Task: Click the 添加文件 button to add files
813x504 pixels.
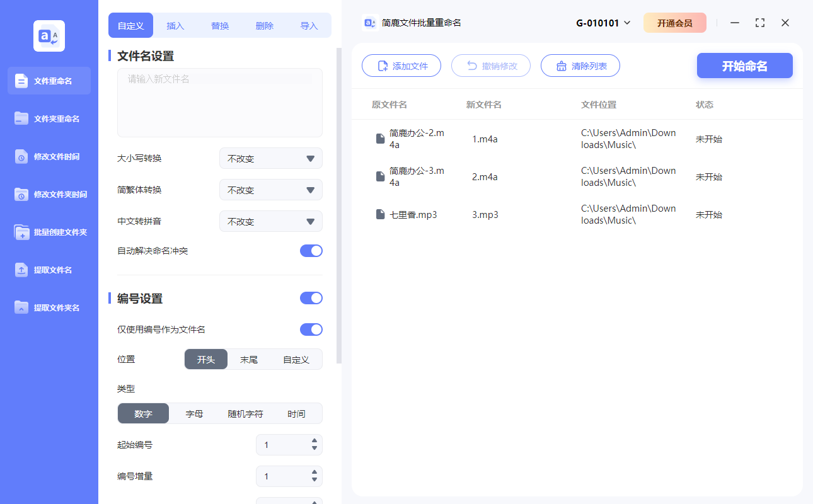Action: pyautogui.click(x=401, y=66)
